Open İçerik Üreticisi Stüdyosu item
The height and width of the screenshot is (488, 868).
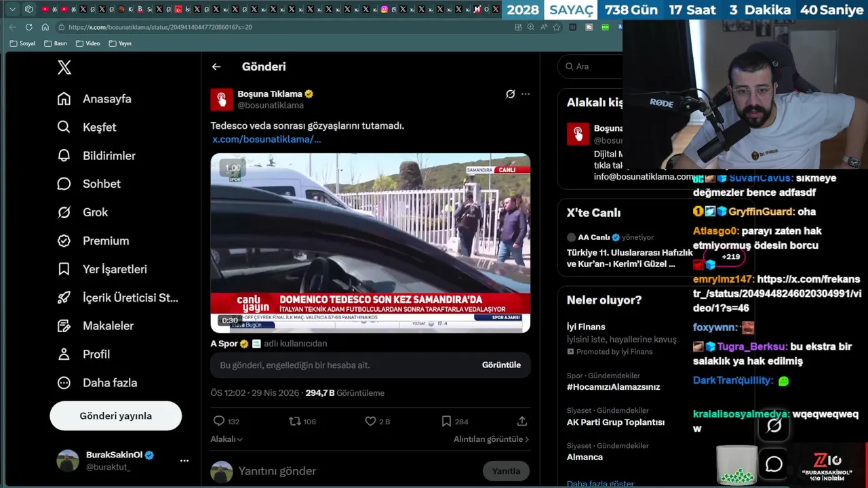point(118,298)
